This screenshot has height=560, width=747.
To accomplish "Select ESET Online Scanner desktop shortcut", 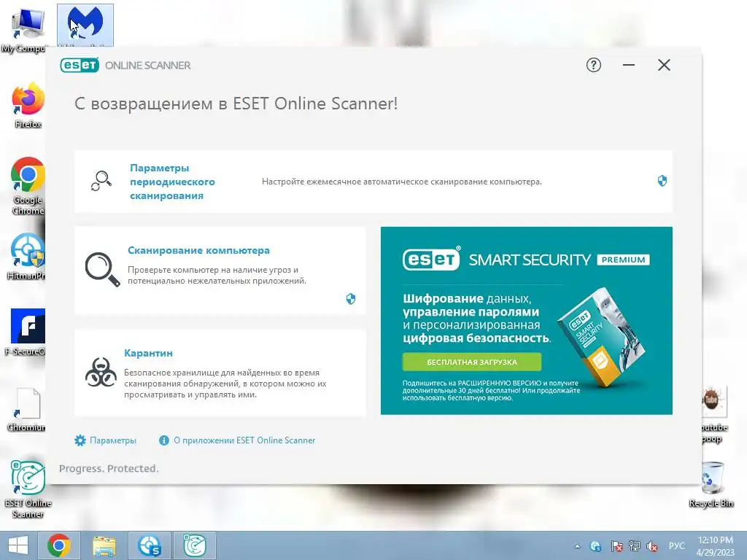I will pyautogui.click(x=28, y=489).
